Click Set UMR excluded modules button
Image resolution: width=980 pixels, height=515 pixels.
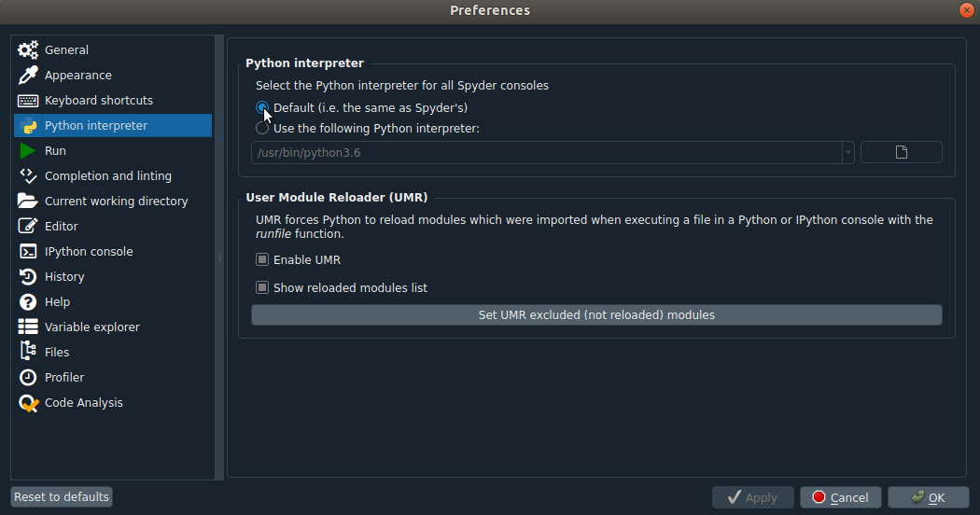[x=596, y=315]
